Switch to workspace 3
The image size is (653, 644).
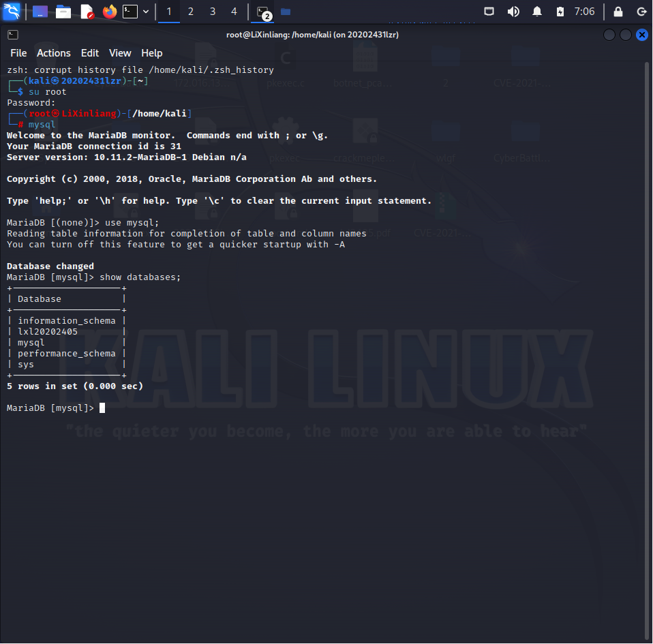point(213,12)
